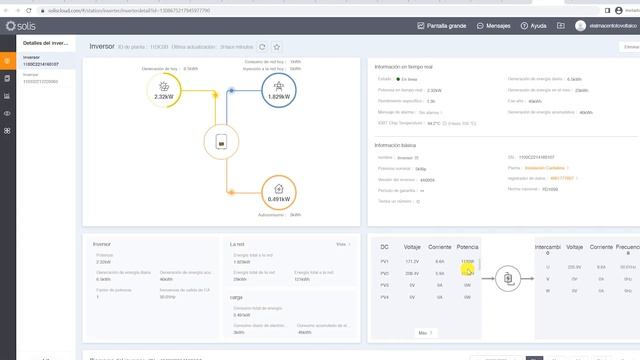
Task: Select dark highlighted period tab at bottom
Action: click(534, 358)
